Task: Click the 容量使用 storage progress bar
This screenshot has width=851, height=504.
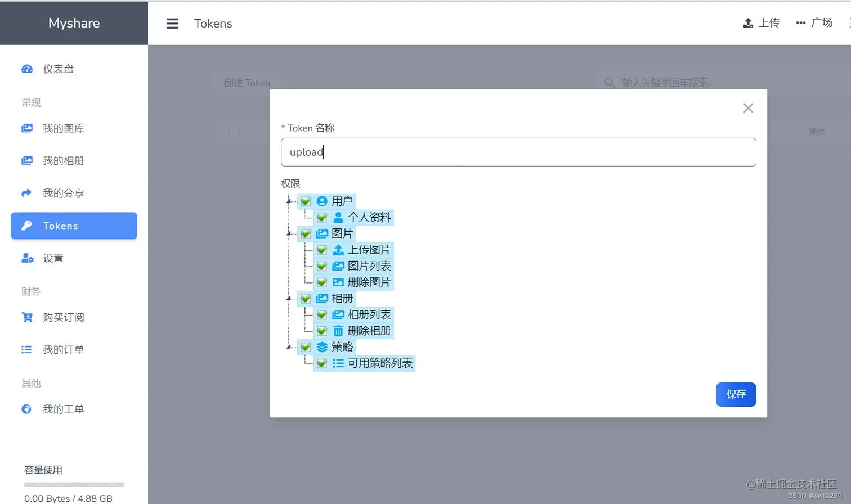Action: click(x=74, y=484)
